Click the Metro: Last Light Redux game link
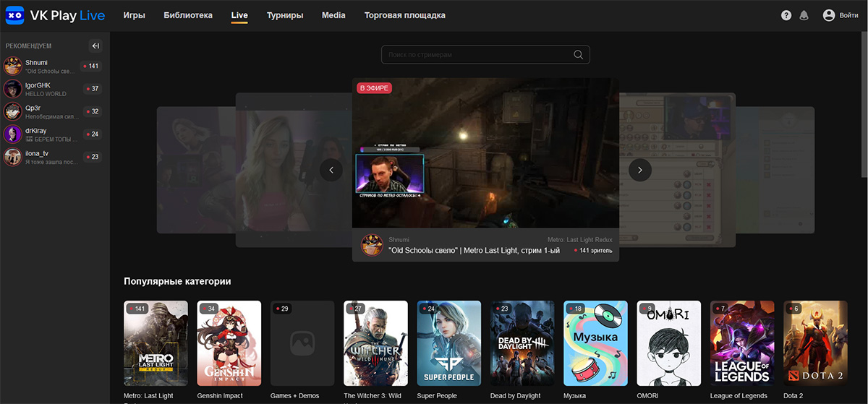The height and width of the screenshot is (404, 868). [x=580, y=238]
